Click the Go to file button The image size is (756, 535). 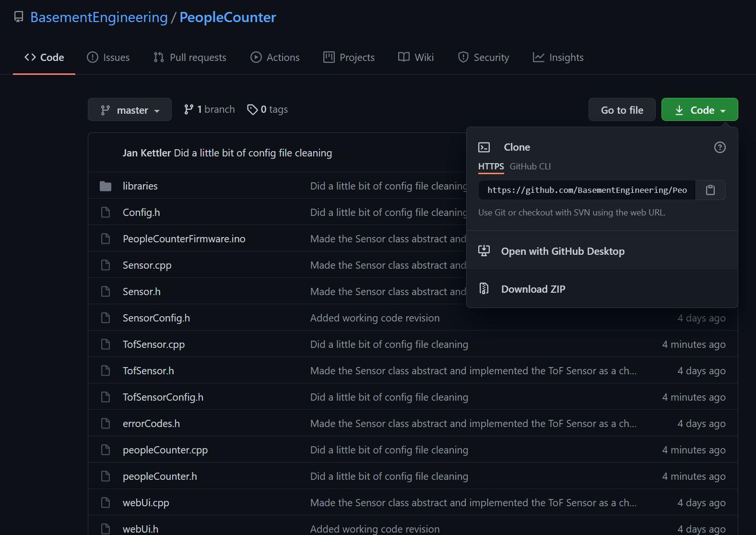point(622,110)
